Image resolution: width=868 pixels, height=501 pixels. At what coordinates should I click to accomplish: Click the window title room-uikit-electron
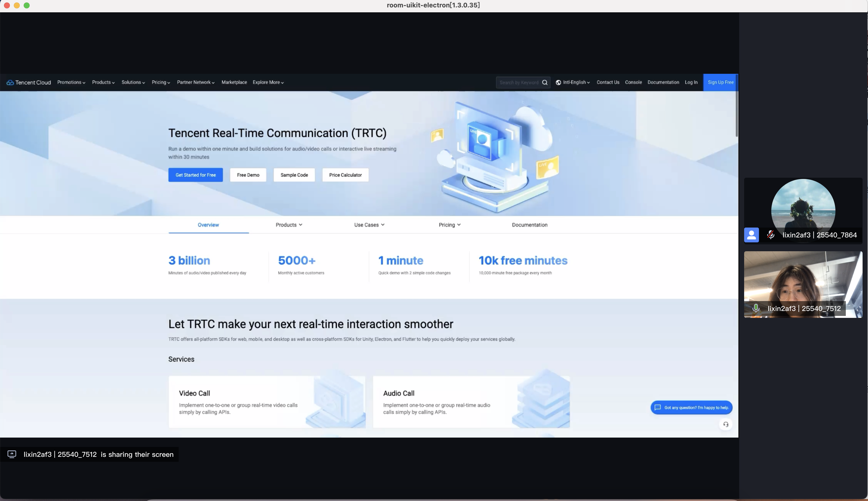433,5
